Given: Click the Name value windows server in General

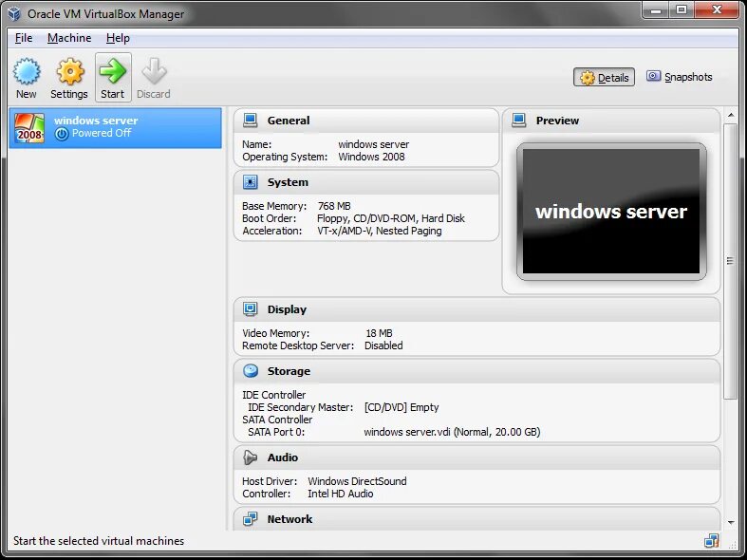Looking at the screenshot, I should click(374, 144).
